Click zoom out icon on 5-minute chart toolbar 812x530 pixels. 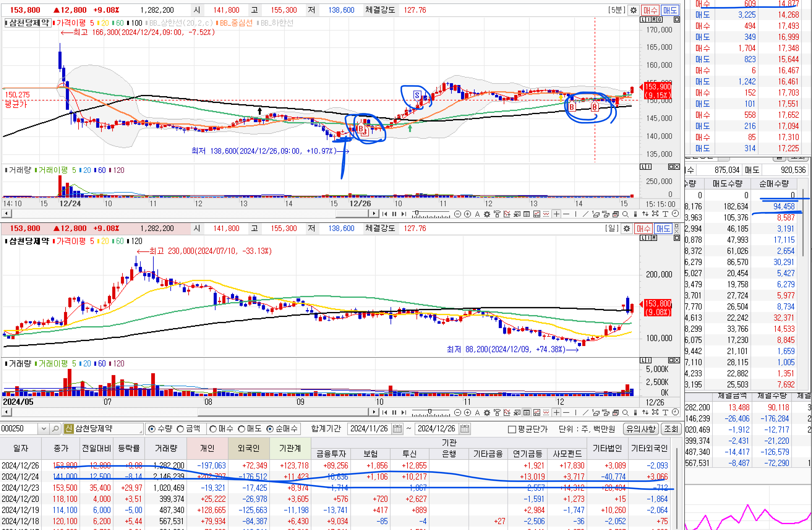[x=458, y=214]
